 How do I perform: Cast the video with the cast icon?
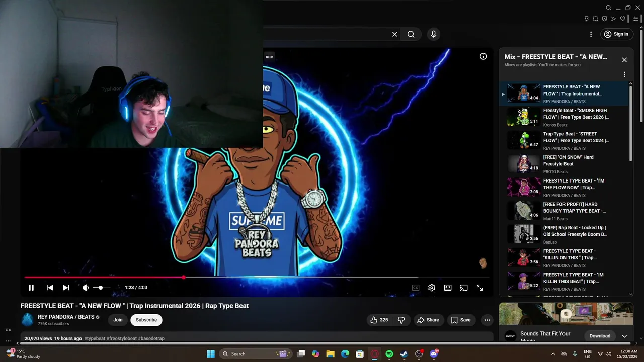click(464, 288)
